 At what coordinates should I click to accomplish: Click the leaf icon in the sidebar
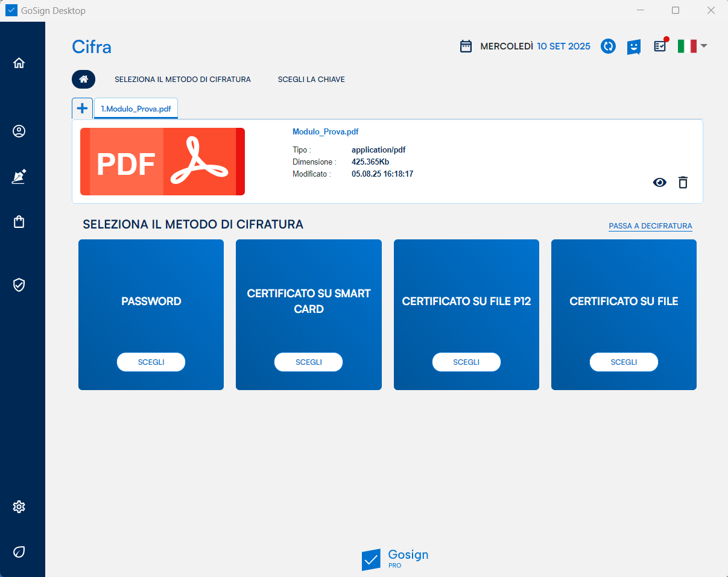[19, 552]
